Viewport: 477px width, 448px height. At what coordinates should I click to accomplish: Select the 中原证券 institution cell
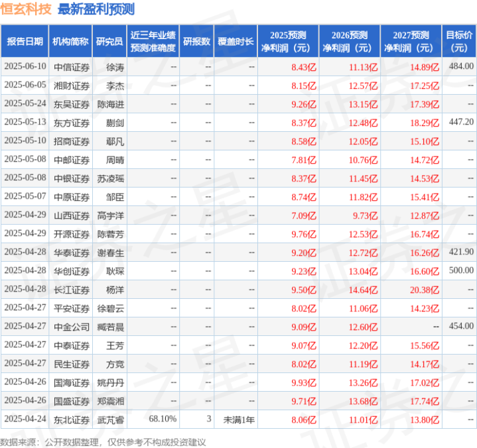(72, 197)
